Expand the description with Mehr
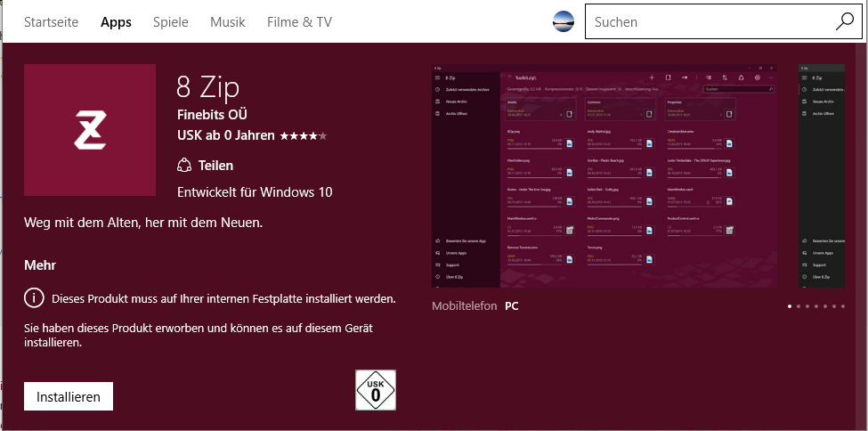 40,265
